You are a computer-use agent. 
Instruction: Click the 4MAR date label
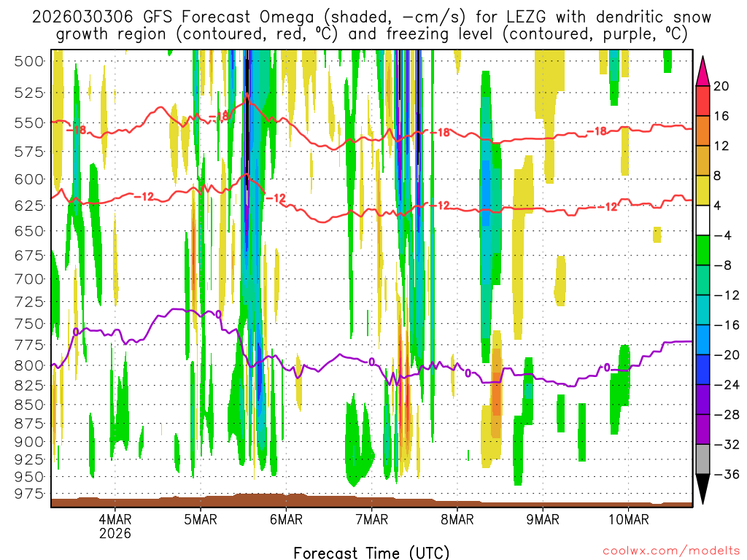pyautogui.click(x=115, y=518)
